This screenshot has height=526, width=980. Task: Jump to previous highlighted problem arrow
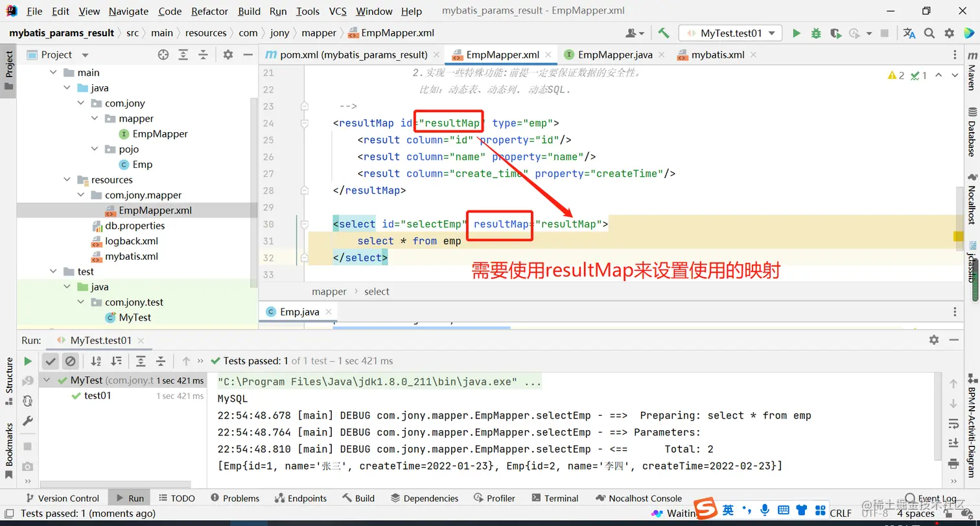point(939,76)
